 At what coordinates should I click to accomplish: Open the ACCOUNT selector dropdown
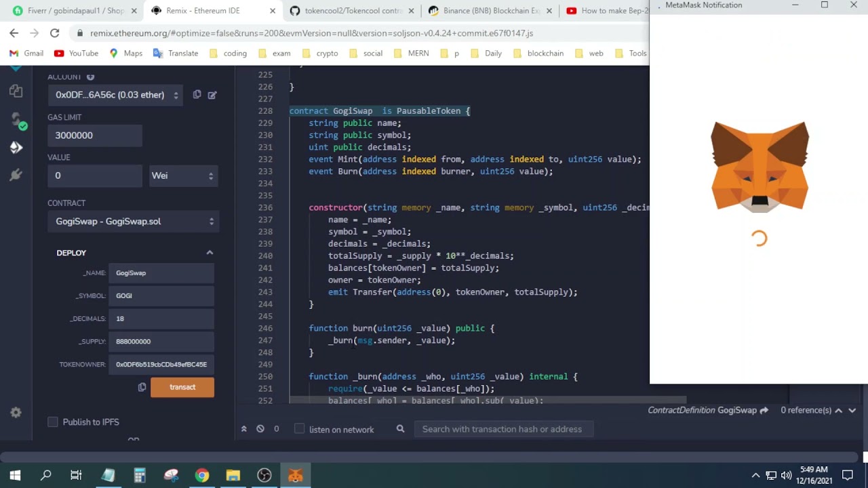[115, 95]
